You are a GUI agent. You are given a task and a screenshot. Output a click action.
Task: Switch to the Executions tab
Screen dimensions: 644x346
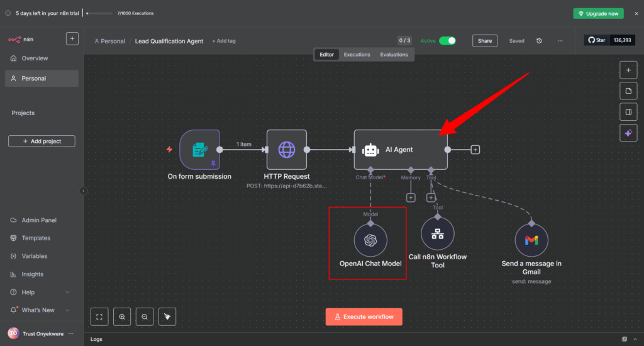357,55
